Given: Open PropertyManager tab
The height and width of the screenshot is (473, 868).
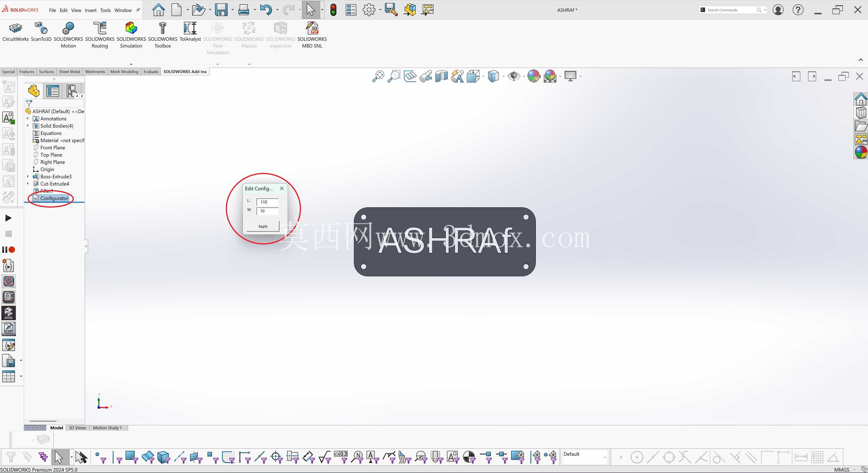Looking at the screenshot, I should coord(53,91).
